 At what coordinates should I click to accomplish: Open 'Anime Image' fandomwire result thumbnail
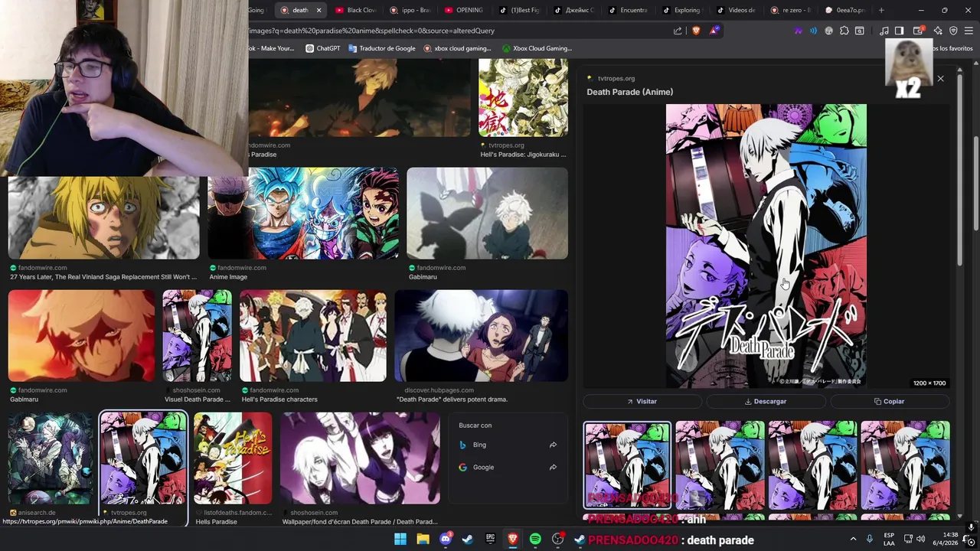(303, 214)
